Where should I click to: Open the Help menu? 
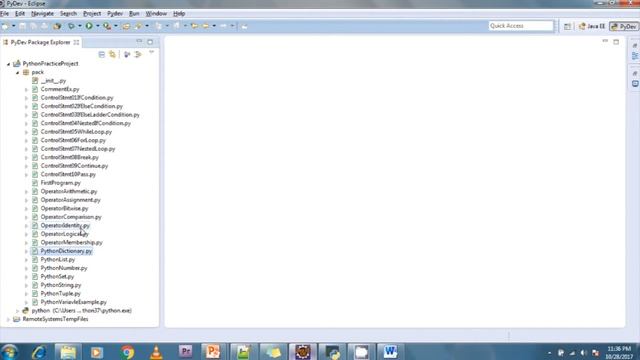pos(179,13)
